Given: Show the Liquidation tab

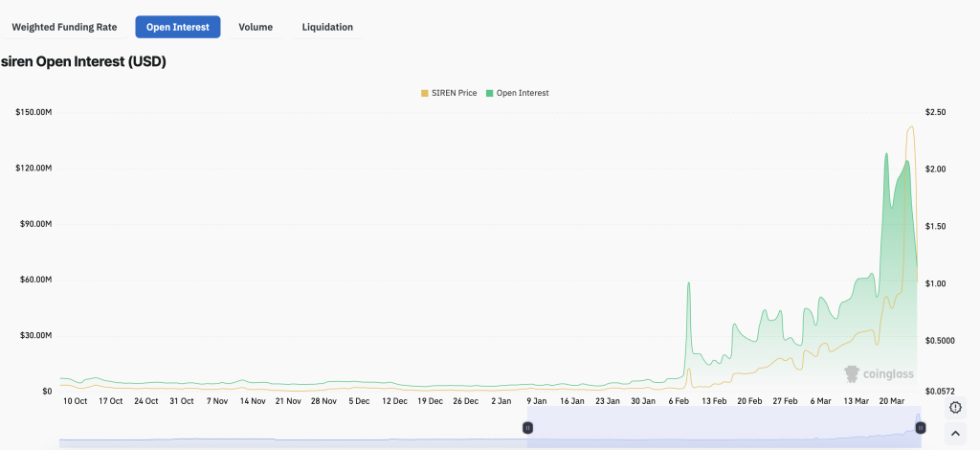Looking at the screenshot, I should tap(327, 27).
